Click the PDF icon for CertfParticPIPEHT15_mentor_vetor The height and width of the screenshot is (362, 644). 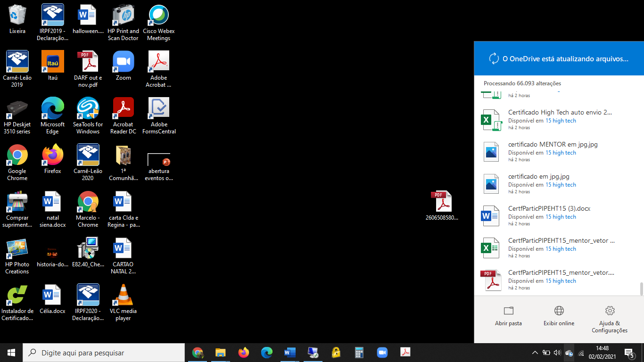(x=490, y=280)
